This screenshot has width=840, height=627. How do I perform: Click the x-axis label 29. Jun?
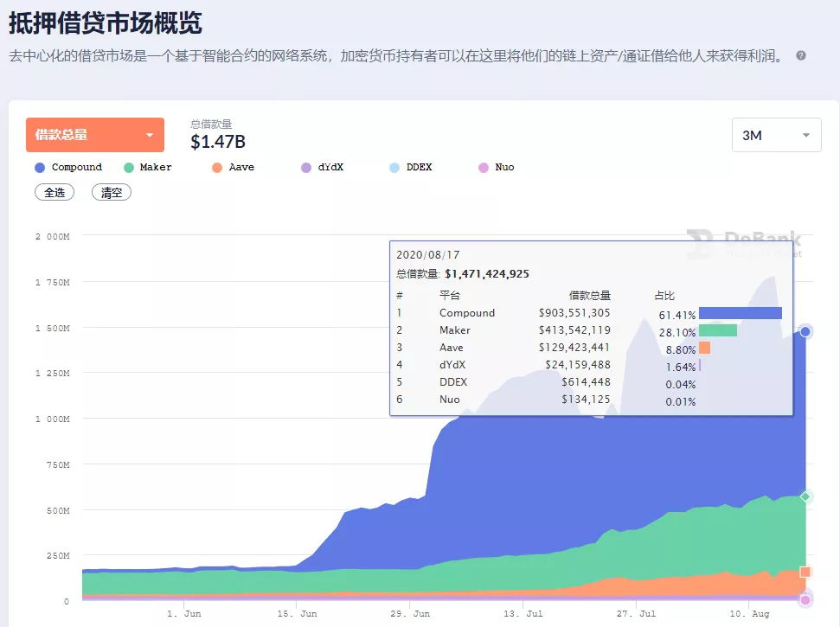coord(410,614)
